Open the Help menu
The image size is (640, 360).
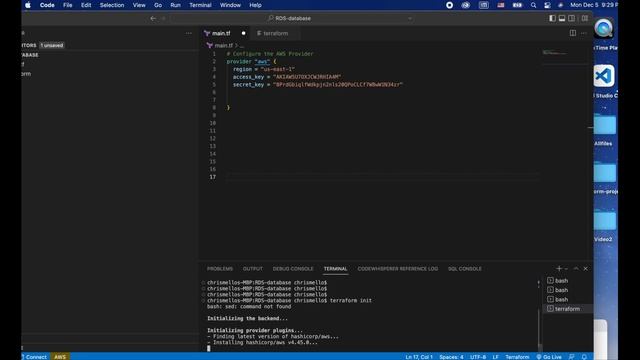point(255,5)
